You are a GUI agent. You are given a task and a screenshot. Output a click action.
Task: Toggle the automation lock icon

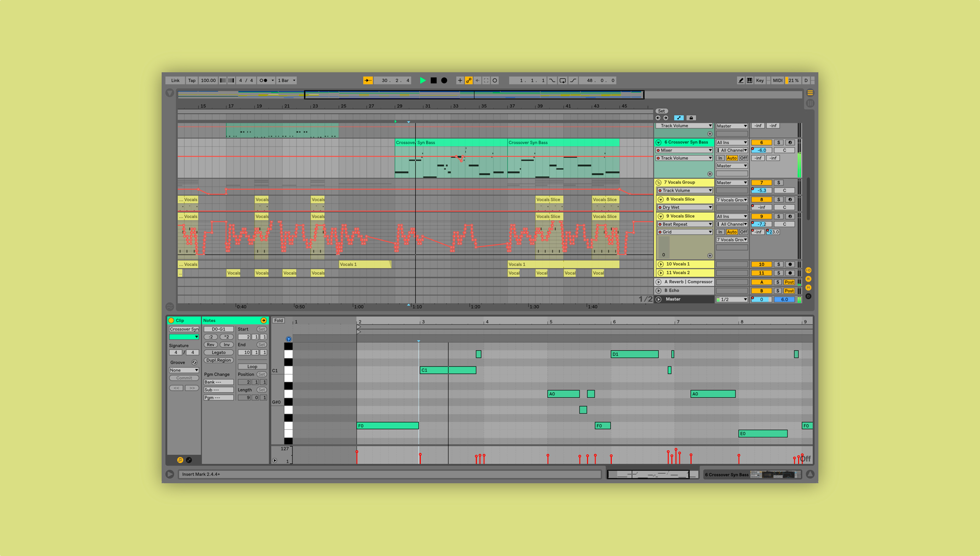(x=692, y=118)
